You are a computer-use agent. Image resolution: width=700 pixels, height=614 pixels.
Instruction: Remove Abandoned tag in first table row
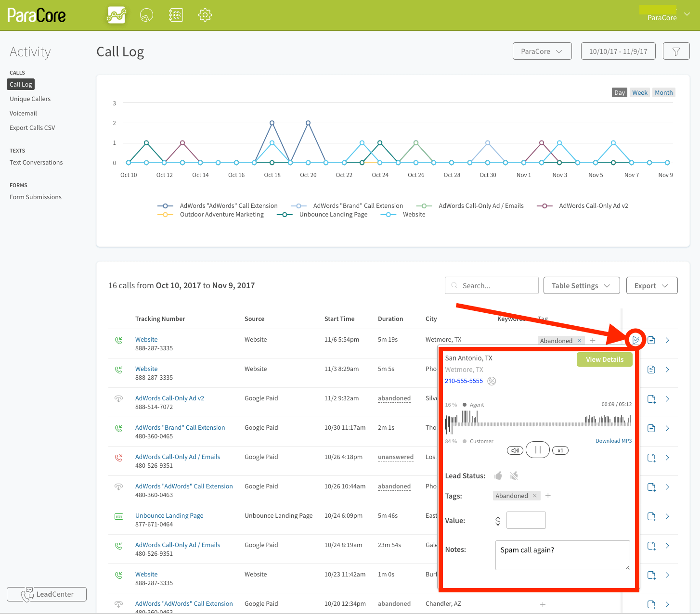tap(579, 341)
